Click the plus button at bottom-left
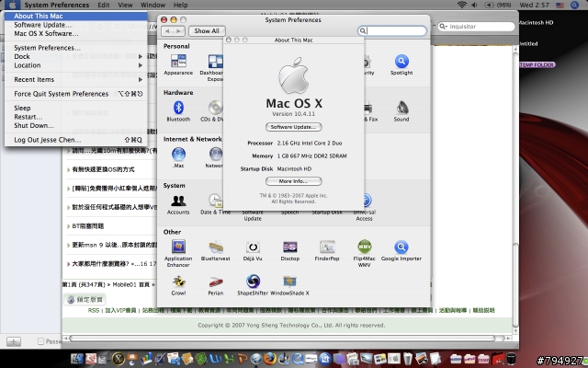Image resolution: width=588 pixels, height=368 pixels. 14,341
